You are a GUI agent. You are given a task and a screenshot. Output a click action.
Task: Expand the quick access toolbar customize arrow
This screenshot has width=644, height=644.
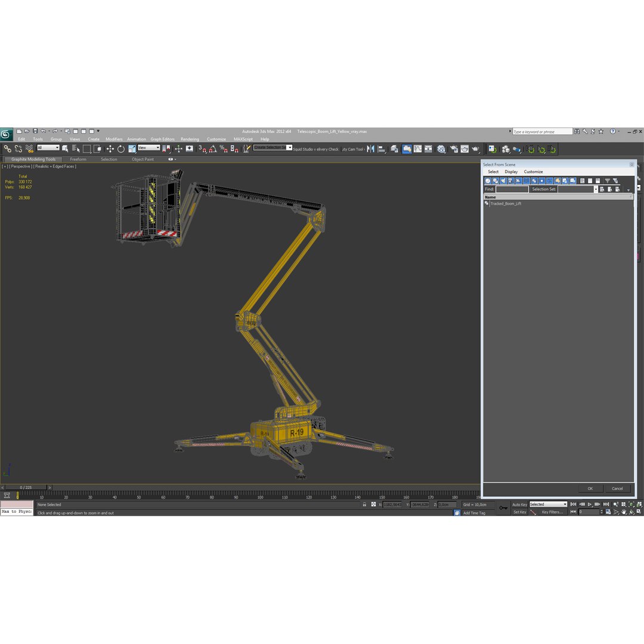click(x=98, y=131)
